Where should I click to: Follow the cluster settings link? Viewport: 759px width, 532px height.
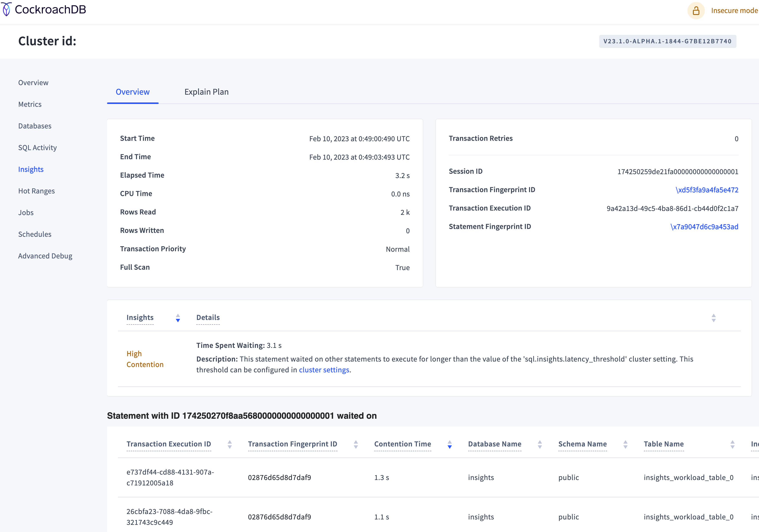point(324,370)
